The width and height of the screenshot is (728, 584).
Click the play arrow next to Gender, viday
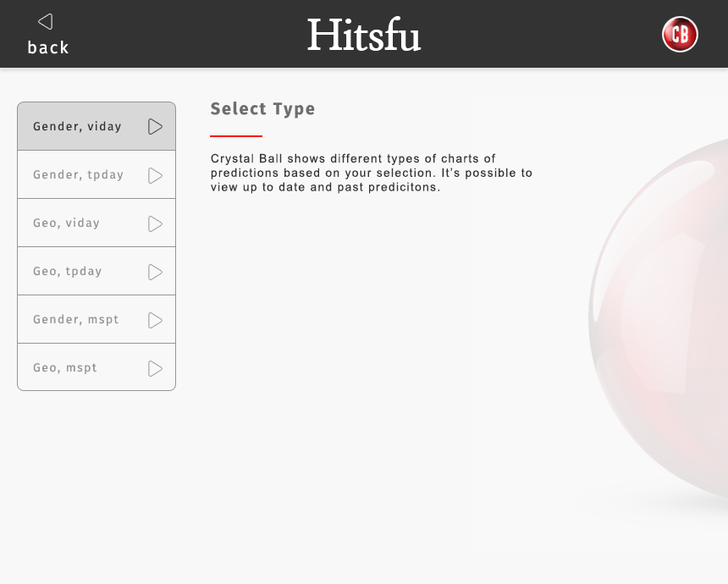(x=155, y=126)
